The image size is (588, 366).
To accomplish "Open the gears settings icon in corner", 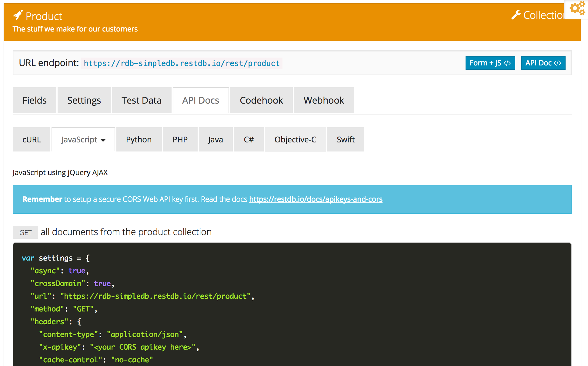I will (577, 8).
